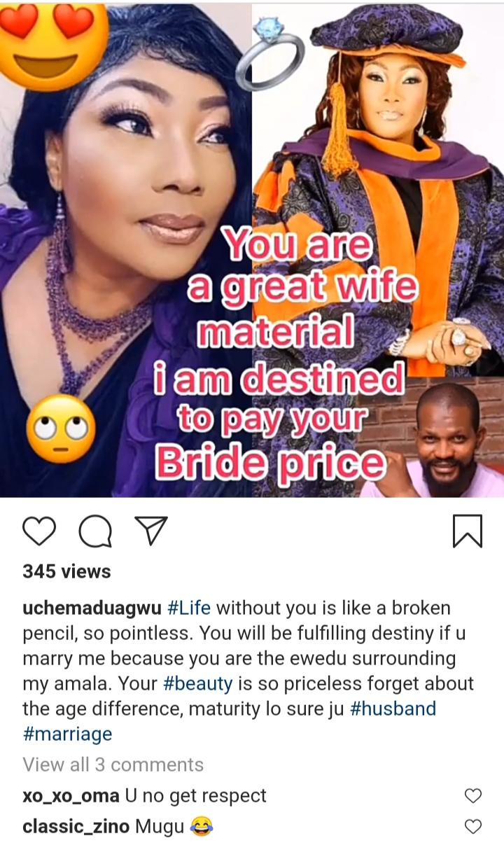
Task: Like xo_xo_oma's comment with its heart
Action: 474,796
